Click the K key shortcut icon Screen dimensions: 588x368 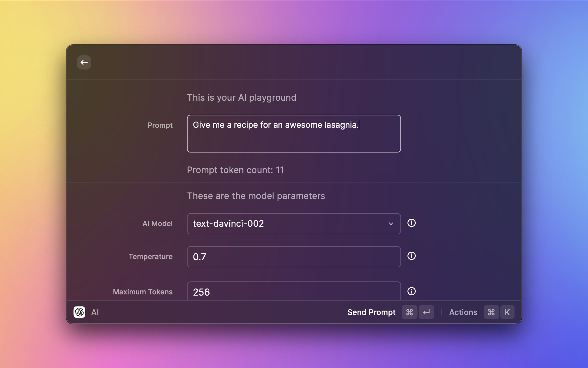507,312
